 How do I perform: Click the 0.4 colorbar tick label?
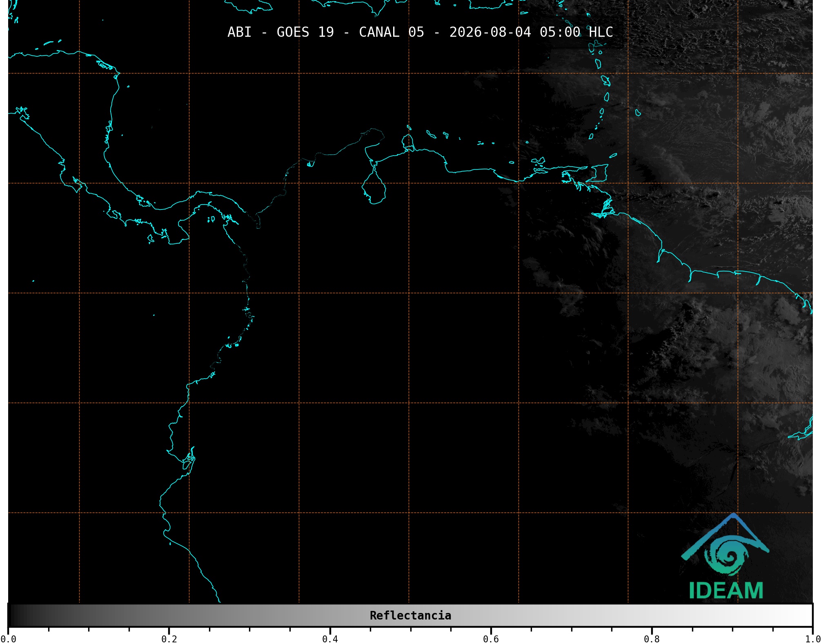coord(330,639)
